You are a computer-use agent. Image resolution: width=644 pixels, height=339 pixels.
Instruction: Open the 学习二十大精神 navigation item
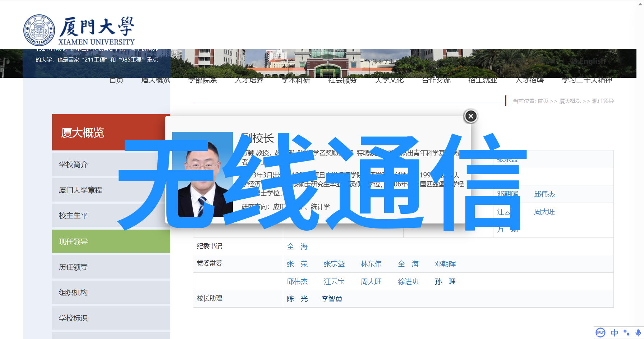point(587,80)
